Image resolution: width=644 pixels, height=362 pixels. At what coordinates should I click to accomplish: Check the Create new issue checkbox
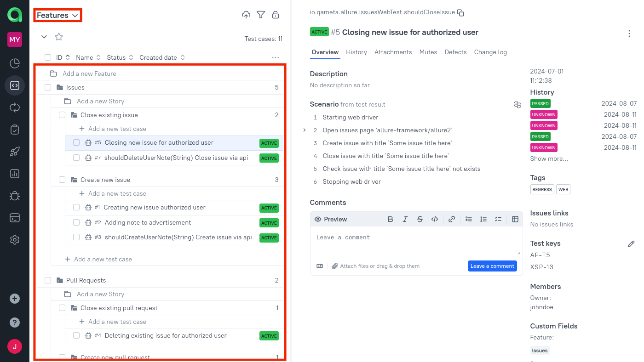(62, 180)
